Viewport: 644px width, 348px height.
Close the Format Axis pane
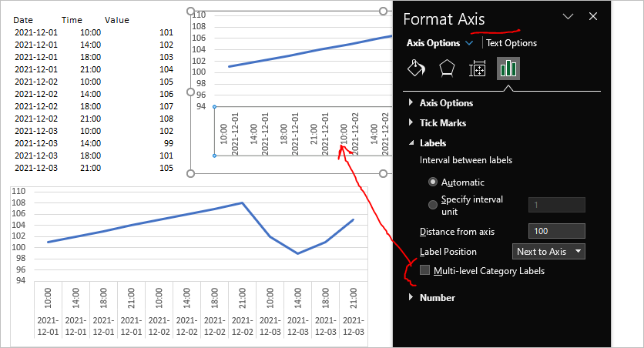pyautogui.click(x=592, y=16)
